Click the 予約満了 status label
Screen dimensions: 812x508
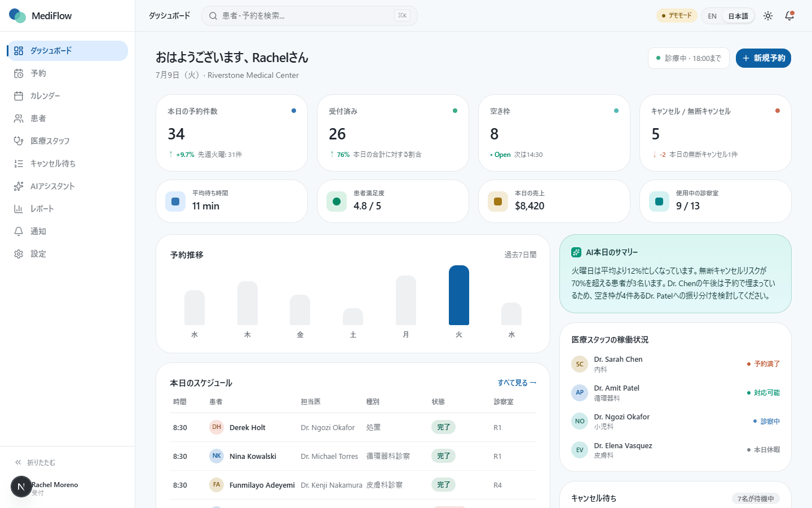pos(764,364)
